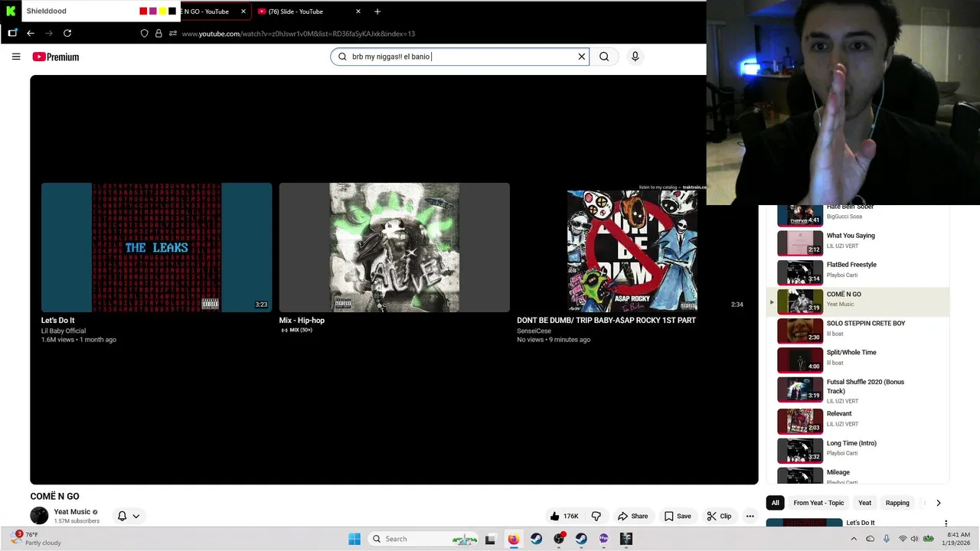Start voice search with microphone icon
This screenshot has width=980, height=551.
tap(635, 57)
